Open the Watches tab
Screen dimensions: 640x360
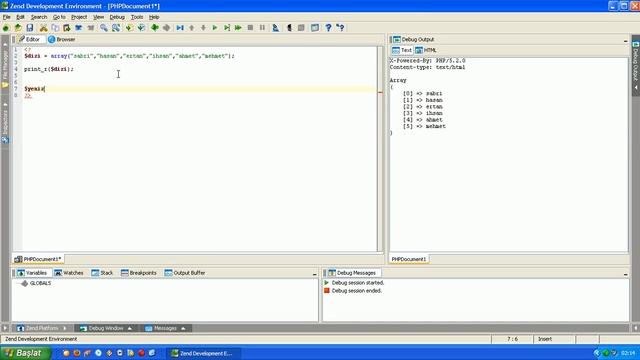(69, 273)
